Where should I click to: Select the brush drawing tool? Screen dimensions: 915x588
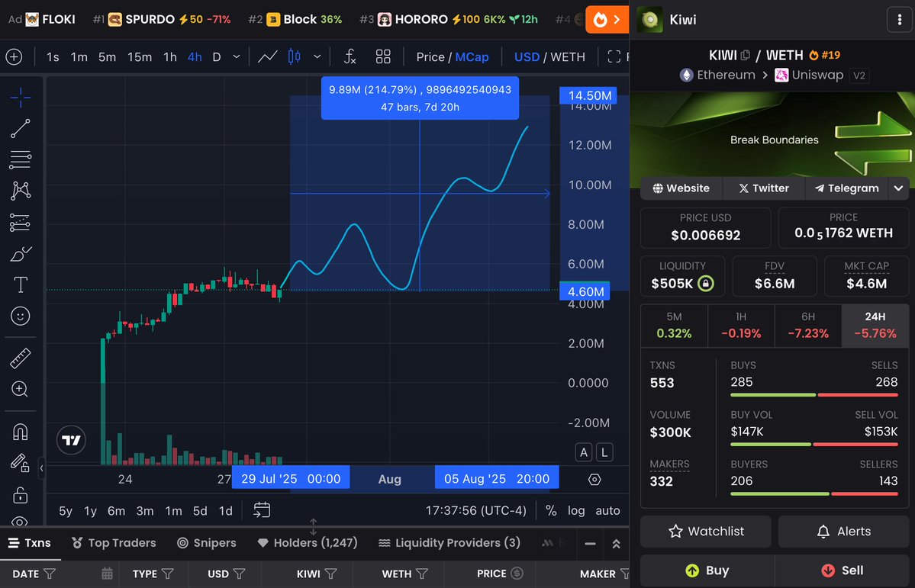tap(21, 254)
